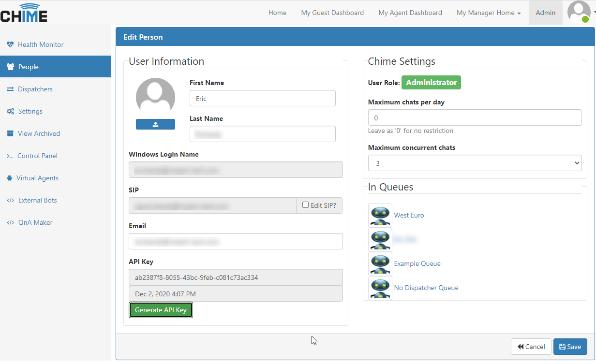Click robot icon of blurred queue
Screen dimensions: 596x364
click(380, 239)
